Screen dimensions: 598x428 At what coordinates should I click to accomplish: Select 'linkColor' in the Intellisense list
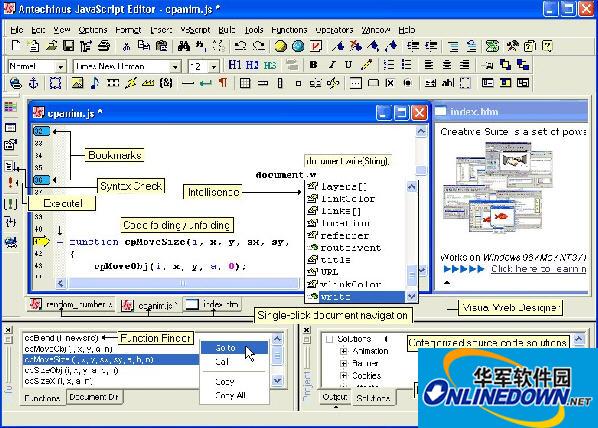point(348,199)
